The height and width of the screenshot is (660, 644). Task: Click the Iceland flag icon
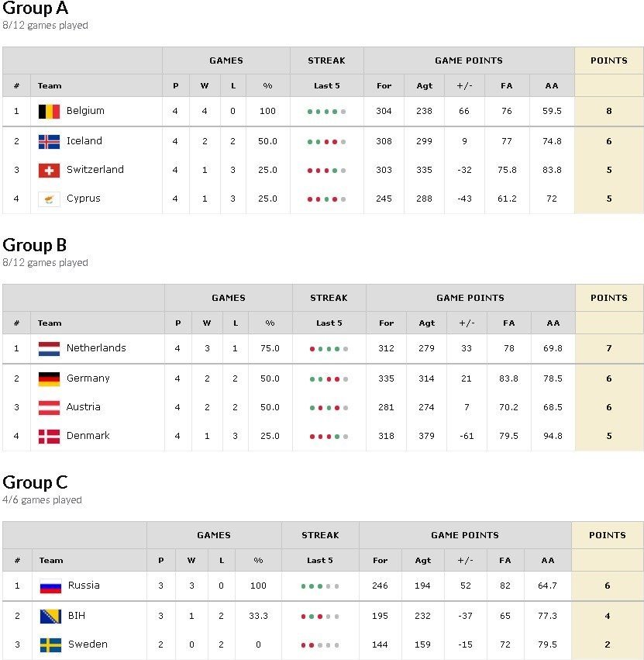[49, 142]
